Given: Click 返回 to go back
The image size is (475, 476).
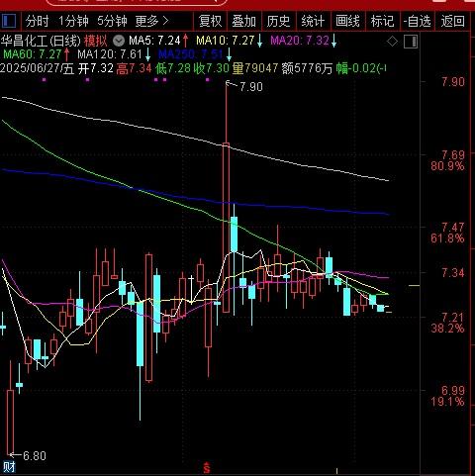Looking at the screenshot, I should coord(453,21).
